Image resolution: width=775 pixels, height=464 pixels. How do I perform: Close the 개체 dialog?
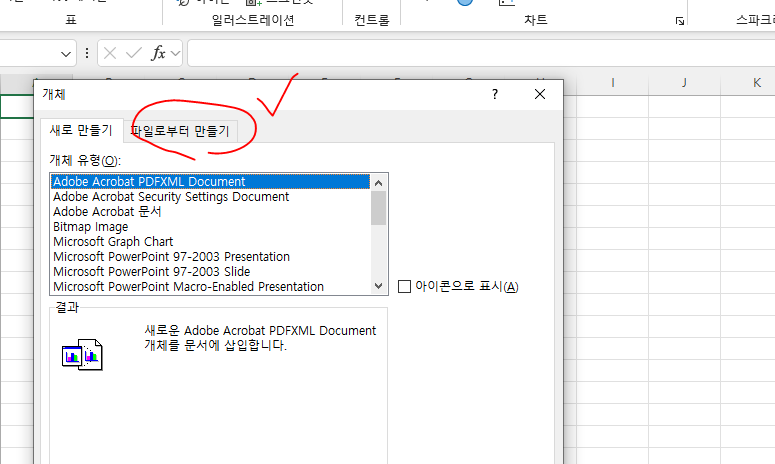(x=540, y=94)
